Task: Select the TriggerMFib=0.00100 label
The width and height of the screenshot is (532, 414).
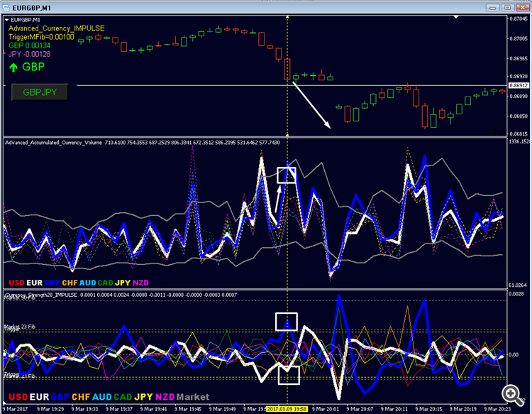Action: click(x=41, y=37)
